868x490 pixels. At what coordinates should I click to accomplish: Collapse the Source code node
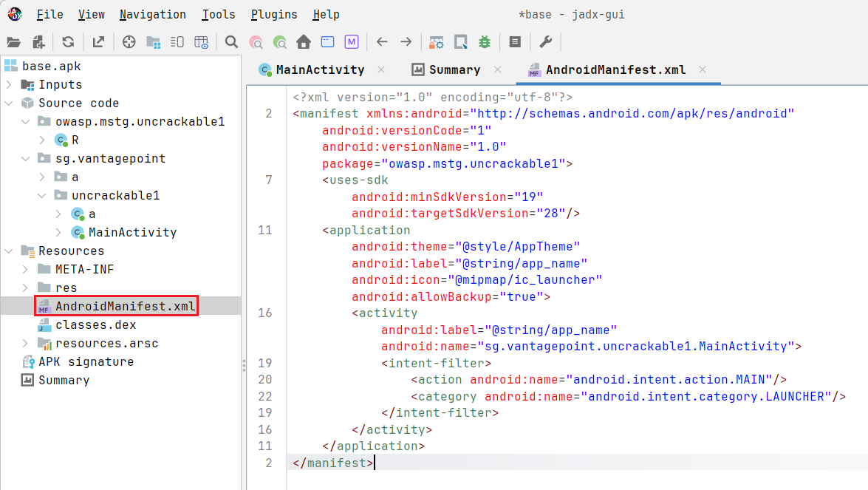click(x=9, y=103)
